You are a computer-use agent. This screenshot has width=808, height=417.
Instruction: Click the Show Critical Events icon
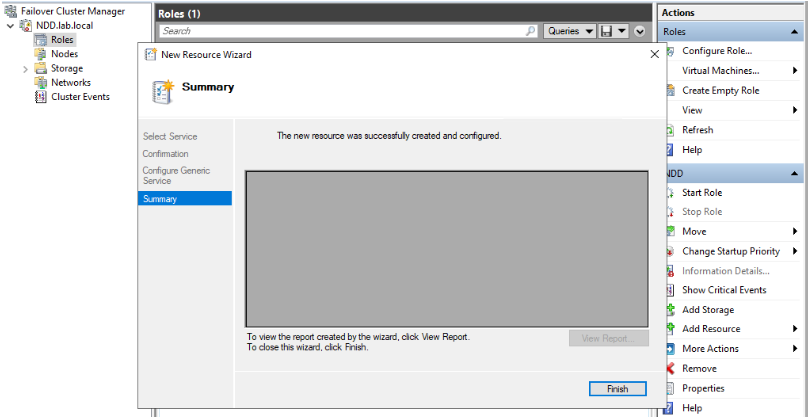(x=670, y=290)
